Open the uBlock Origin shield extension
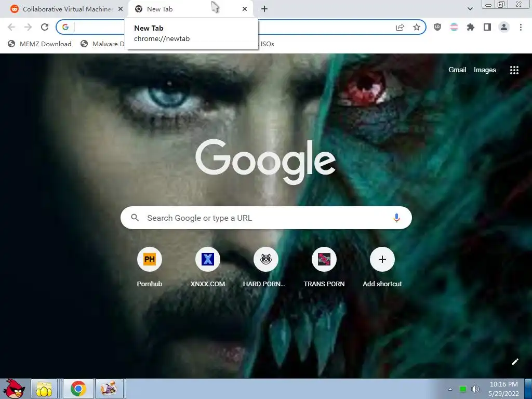Viewport: 532px width, 399px height. [437, 27]
